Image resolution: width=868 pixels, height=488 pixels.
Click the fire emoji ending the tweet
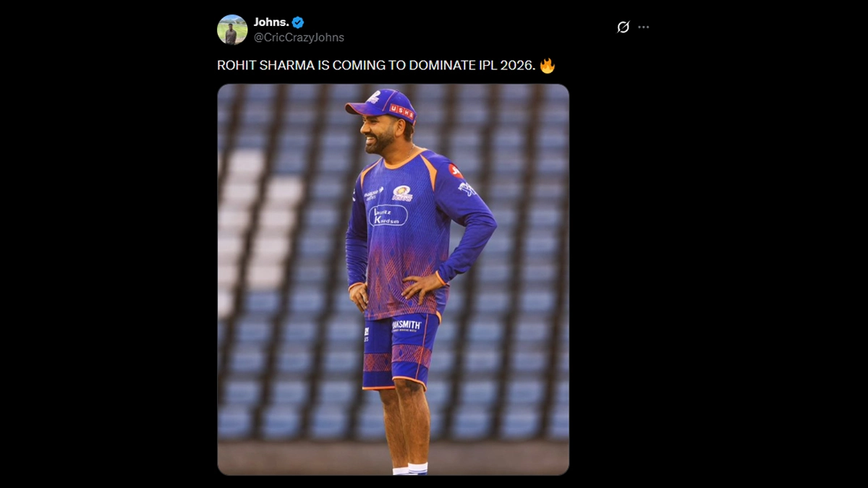click(x=548, y=65)
